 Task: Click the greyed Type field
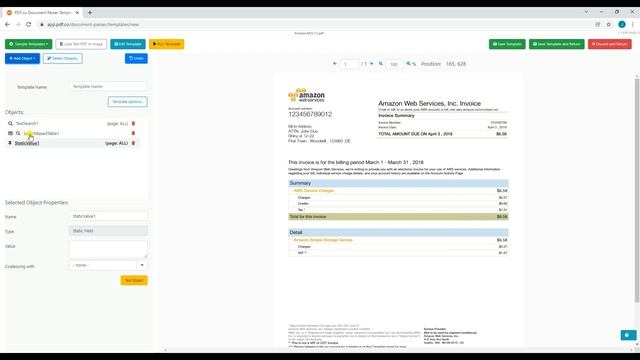108,231
